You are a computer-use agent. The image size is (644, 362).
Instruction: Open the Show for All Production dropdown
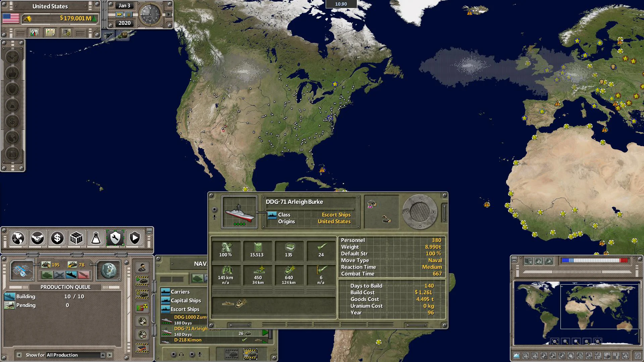coord(72,355)
